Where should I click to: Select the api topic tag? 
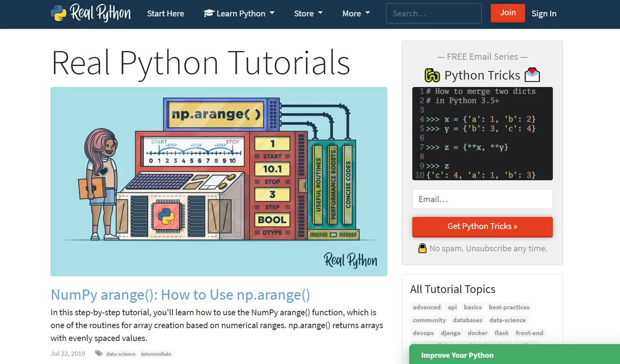pyautogui.click(x=452, y=307)
